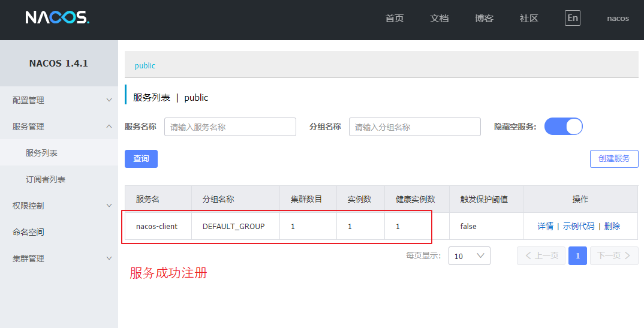The image size is (644, 328).
Task: Select the public namespace tab
Action: (x=145, y=66)
